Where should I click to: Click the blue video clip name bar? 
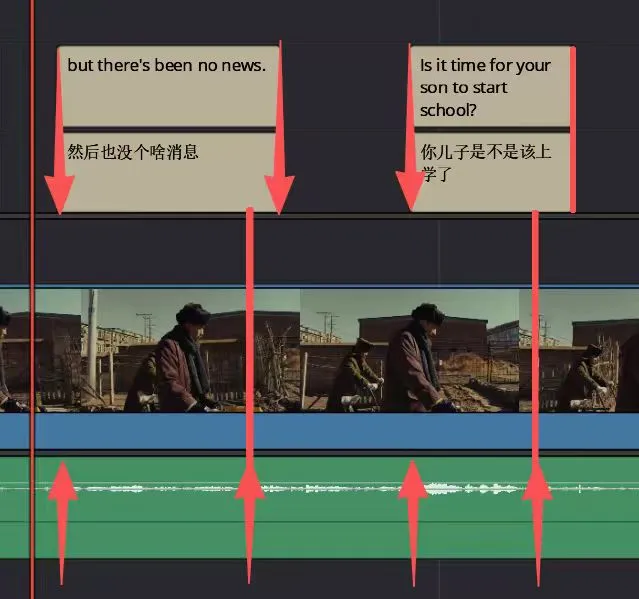point(320,431)
